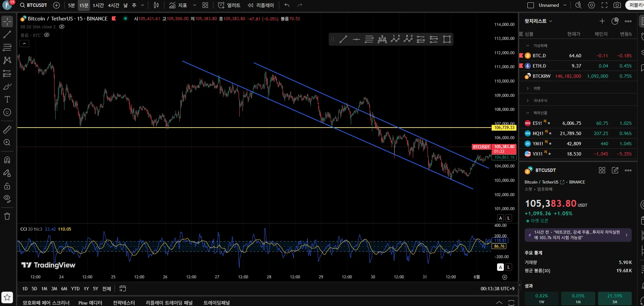
Task: Open the 지표 indicators dialog
Action: point(178,5)
